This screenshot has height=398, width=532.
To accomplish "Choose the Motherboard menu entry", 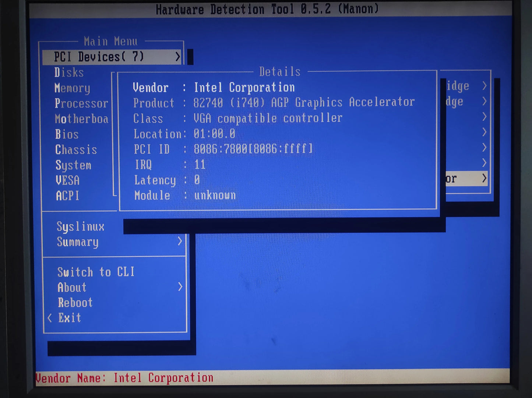I will pos(81,119).
